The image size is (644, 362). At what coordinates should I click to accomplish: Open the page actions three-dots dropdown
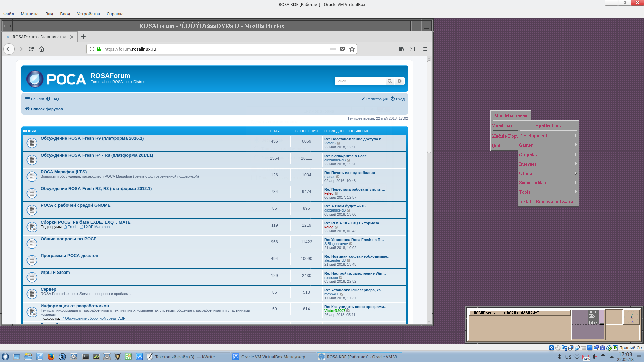tap(333, 49)
